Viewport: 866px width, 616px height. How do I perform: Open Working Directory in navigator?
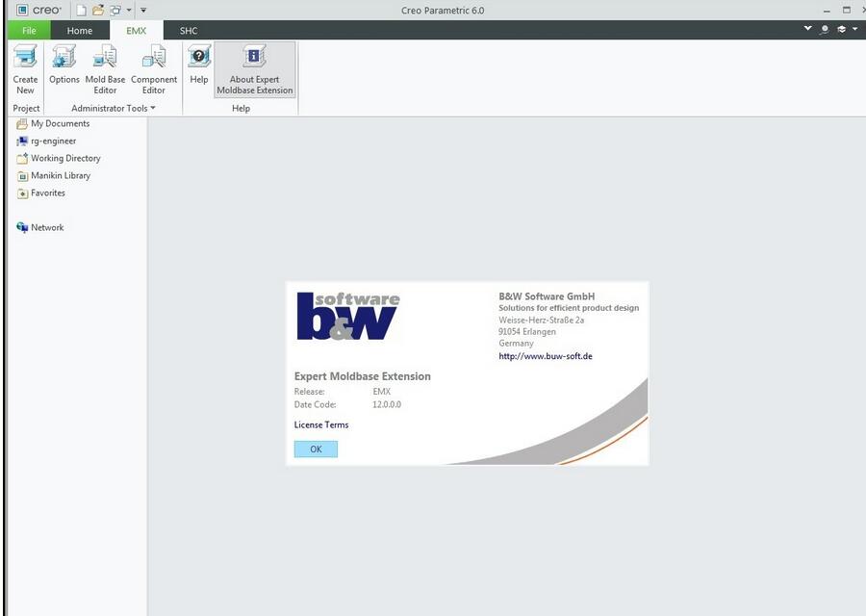click(x=59, y=159)
